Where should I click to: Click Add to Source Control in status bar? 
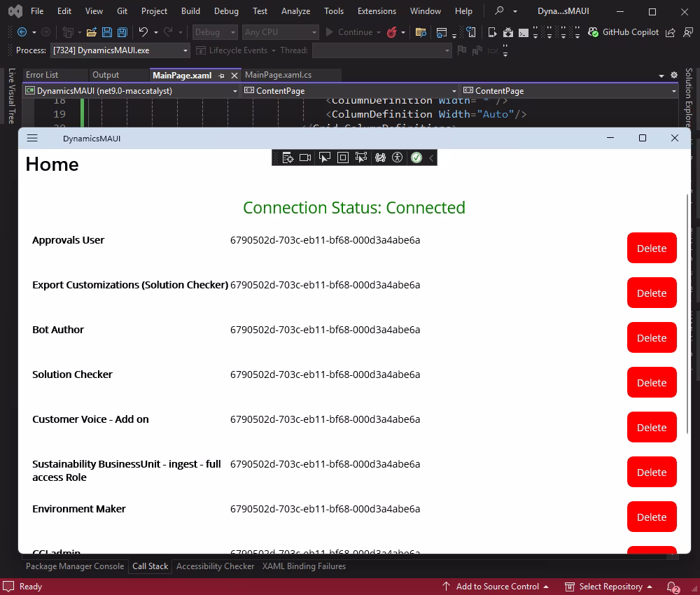tap(496, 587)
